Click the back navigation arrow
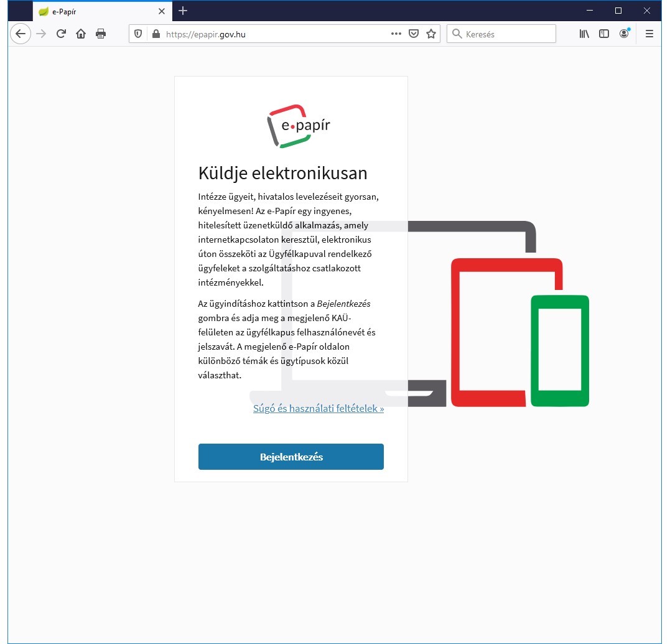This screenshot has width=670, height=644. (x=21, y=34)
